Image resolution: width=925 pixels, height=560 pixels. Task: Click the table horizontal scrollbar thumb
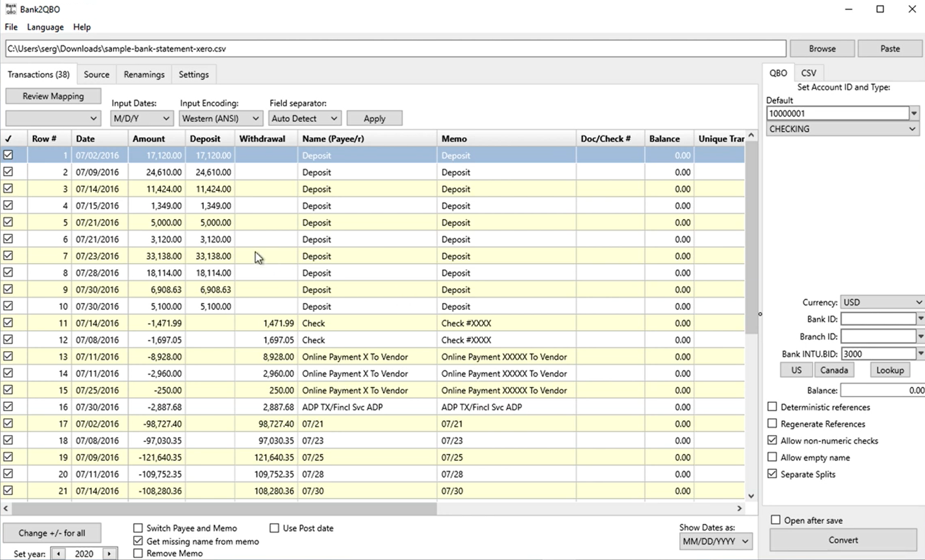[x=224, y=508]
